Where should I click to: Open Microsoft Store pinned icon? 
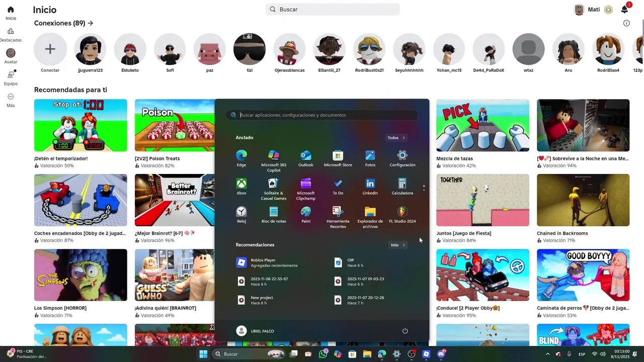[x=338, y=158]
